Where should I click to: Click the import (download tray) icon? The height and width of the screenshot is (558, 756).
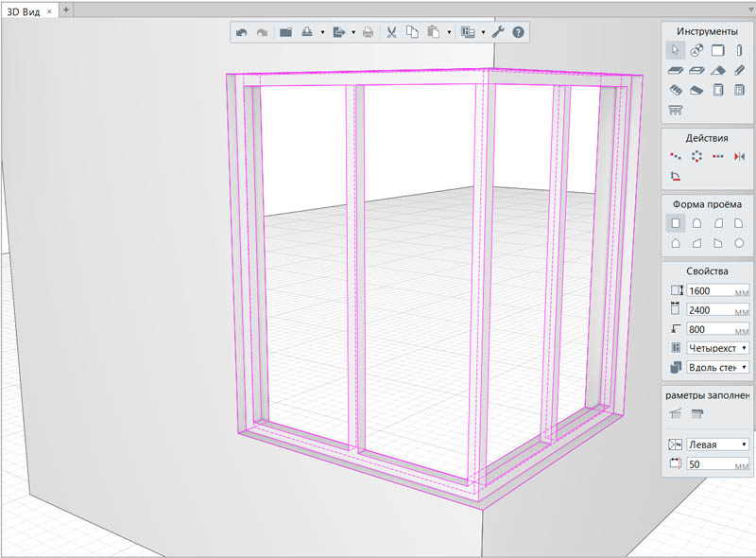[x=307, y=32]
